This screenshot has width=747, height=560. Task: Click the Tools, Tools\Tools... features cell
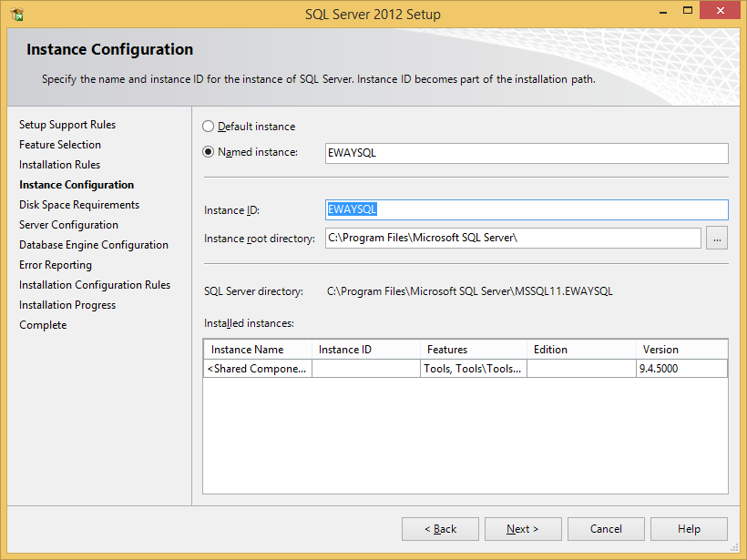pyautogui.click(x=474, y=369)
